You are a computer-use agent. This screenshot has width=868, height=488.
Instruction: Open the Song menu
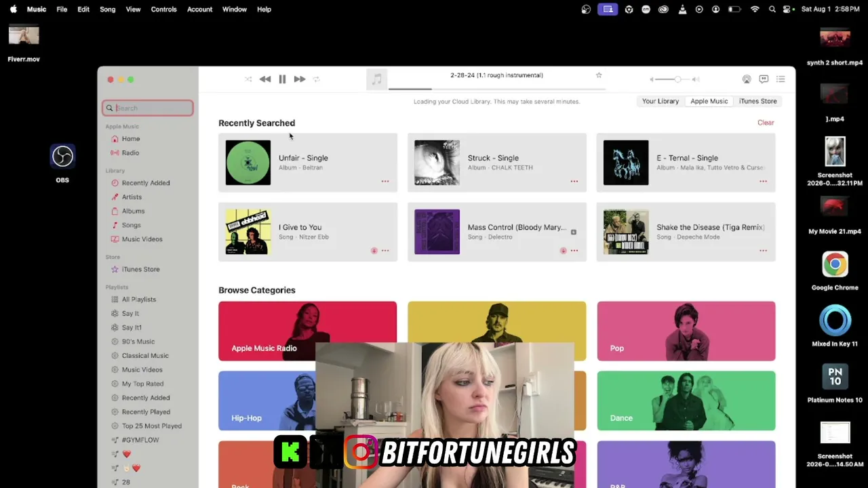click(x=108, y=9)
